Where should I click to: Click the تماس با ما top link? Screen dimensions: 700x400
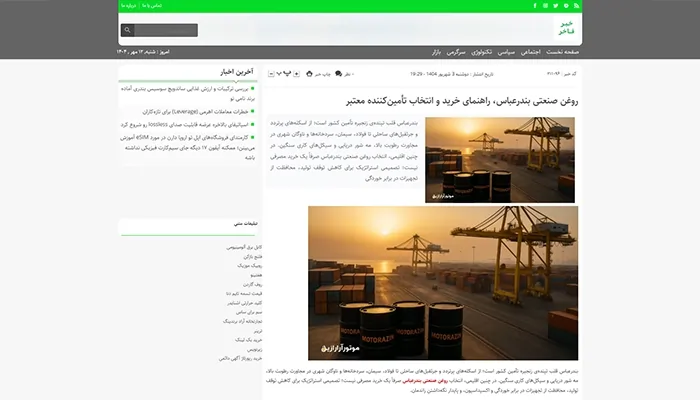click(x=152, y=6)
